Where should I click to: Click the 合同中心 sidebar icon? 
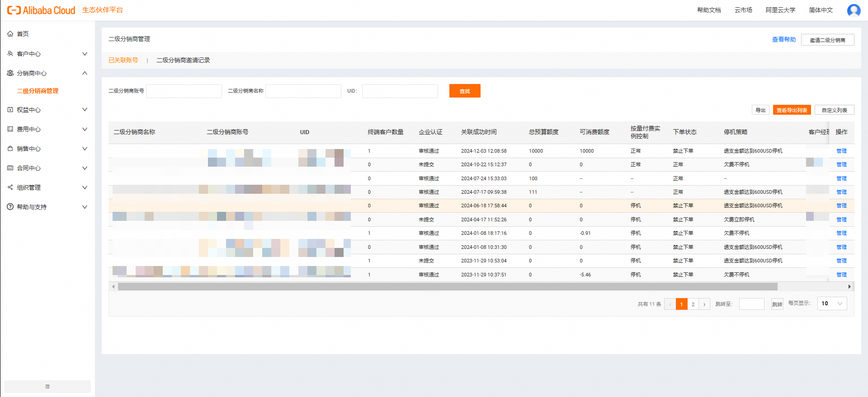click(x=10, y=168)
